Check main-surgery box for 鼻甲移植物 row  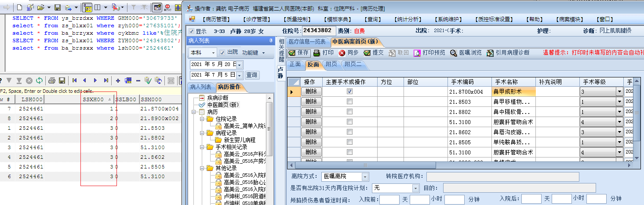click(x=349, y=102)
